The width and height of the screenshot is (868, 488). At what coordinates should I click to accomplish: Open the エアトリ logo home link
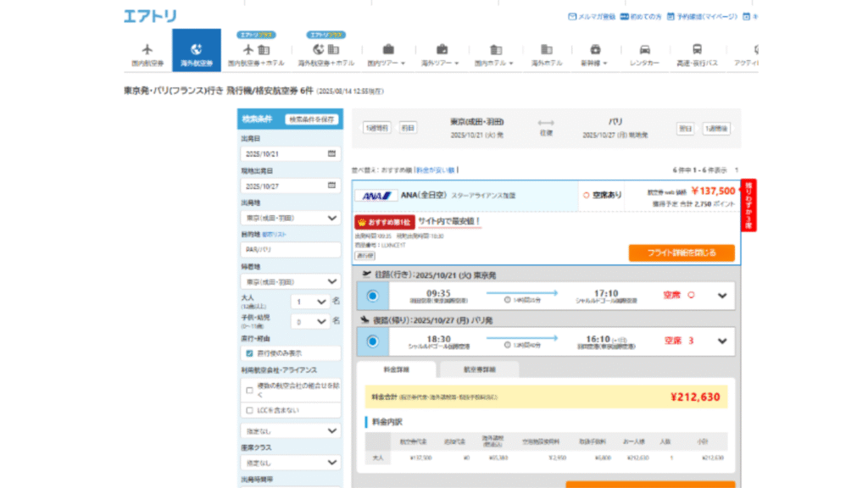tap(150, 16)
